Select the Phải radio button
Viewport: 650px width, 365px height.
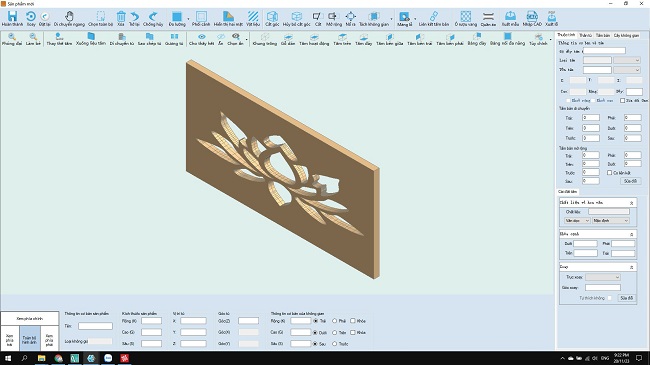click(335, 321)
